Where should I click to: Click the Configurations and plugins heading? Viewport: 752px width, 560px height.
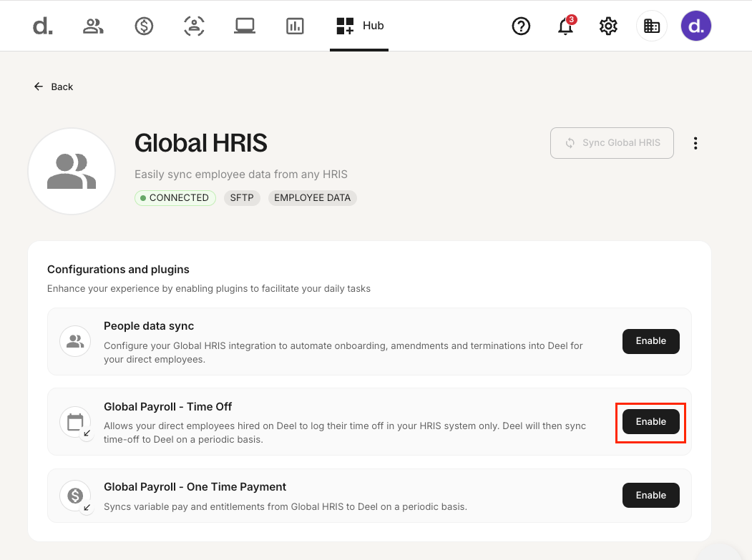[x=118, y=270]
